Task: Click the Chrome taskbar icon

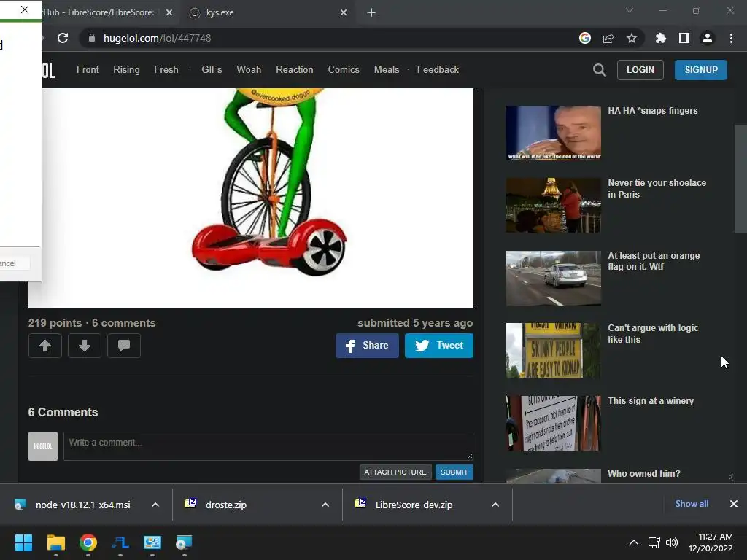Action: tap(88, 542)
